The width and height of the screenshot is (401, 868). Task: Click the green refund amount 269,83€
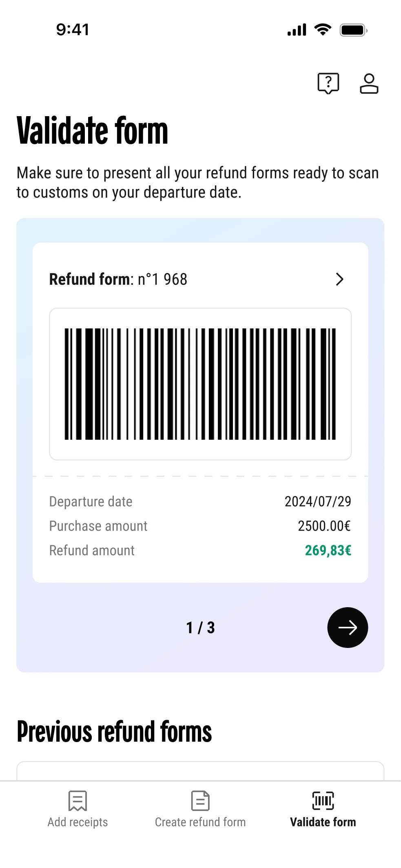[x=328, y=551]
